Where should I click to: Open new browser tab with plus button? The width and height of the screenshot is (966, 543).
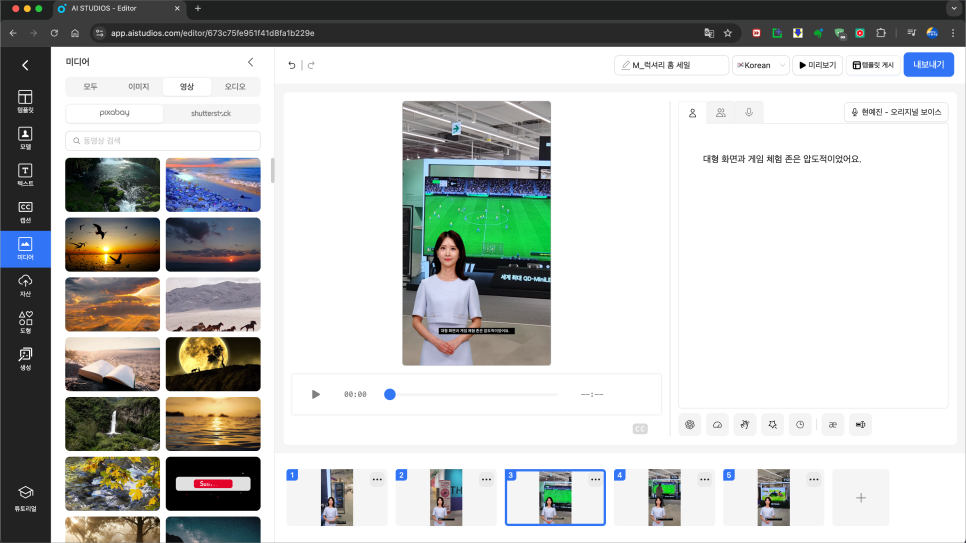(198, 9)
